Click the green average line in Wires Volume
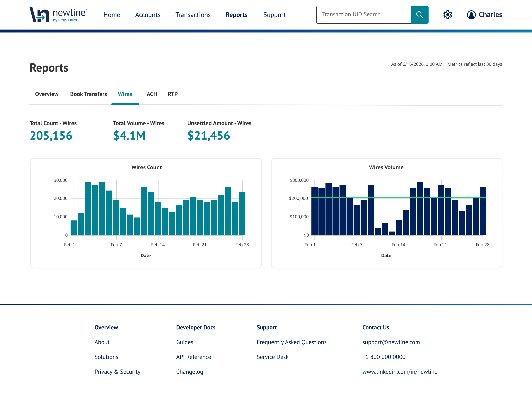Screen dimensions: 532x394 [x=399, y=198]
